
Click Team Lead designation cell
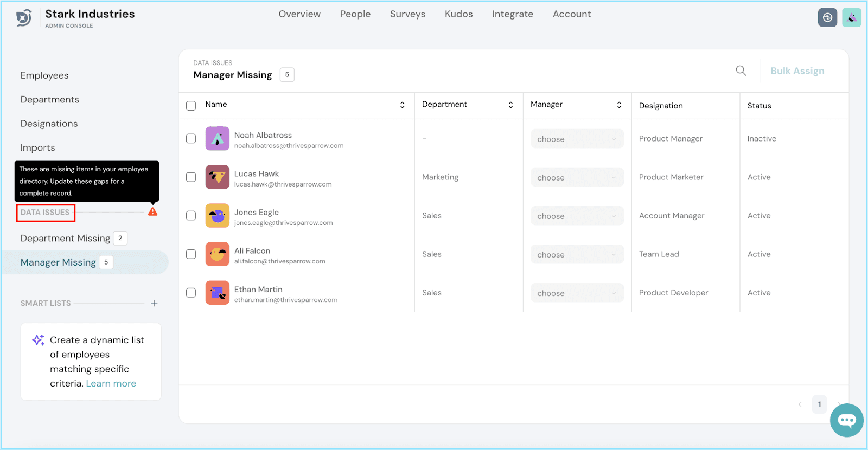(x=659, y=254)
